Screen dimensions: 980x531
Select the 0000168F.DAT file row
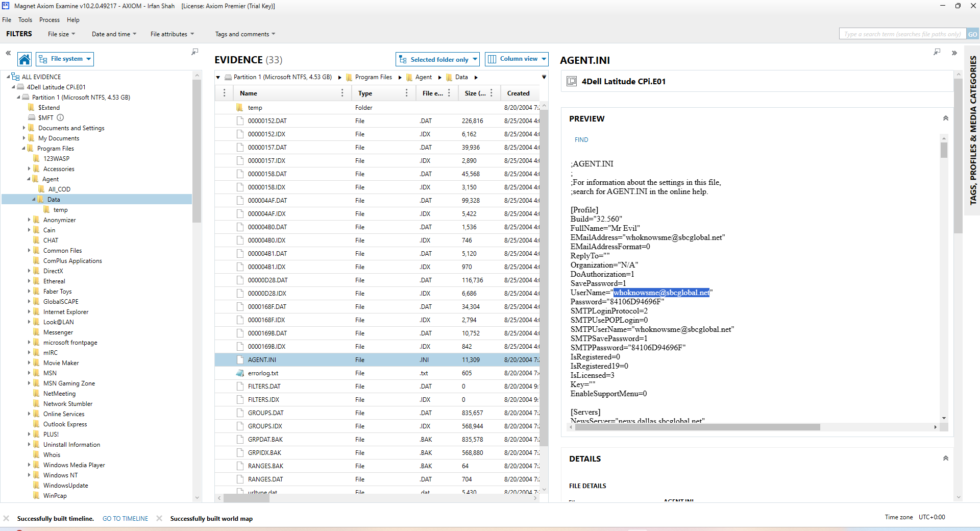click(x=378, y=307)
